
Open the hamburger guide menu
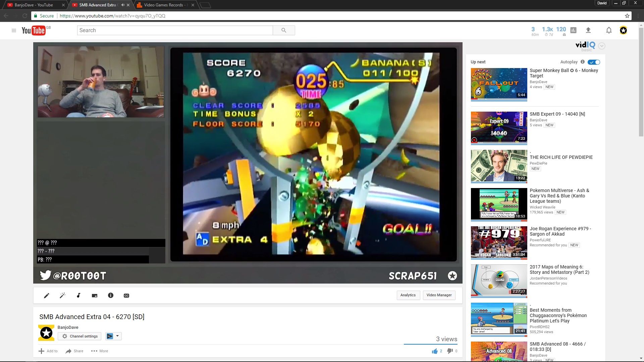tap(14, 30)
